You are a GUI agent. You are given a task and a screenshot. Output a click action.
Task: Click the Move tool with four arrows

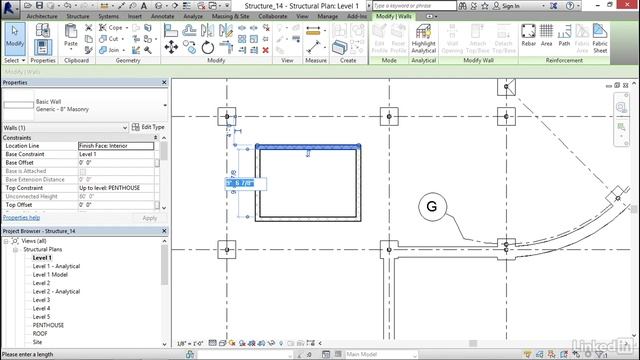(171, 47)
